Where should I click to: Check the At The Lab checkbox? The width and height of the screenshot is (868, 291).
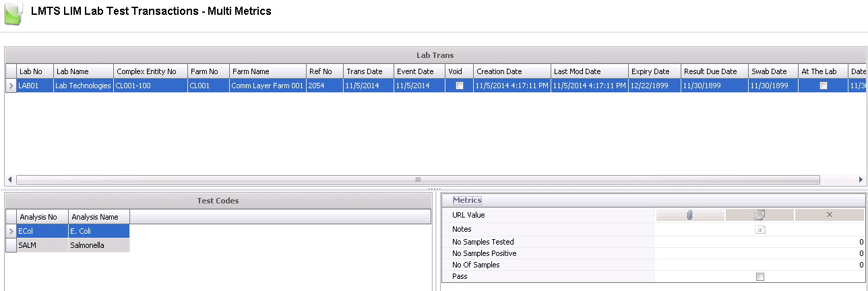click(823, 86)
